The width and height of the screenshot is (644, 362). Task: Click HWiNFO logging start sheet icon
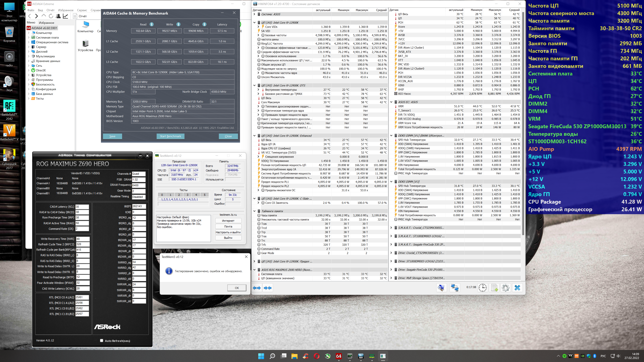tap(494, 288)
